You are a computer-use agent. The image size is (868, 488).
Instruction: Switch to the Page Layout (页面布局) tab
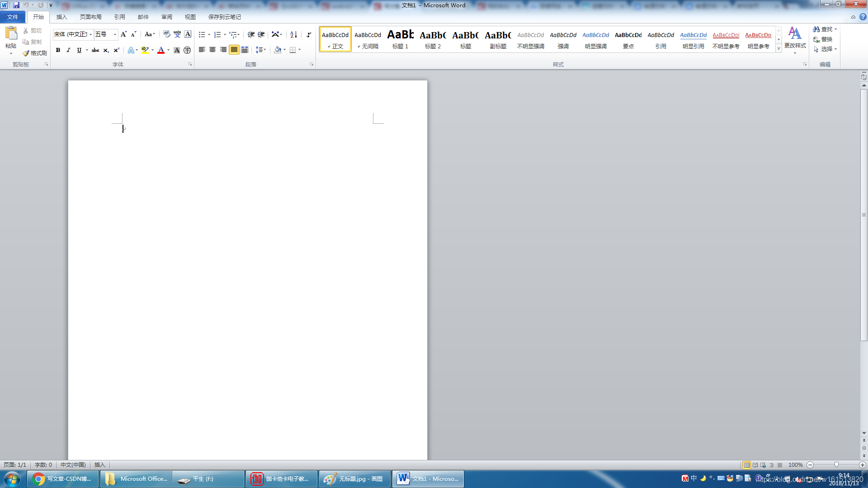90,17
